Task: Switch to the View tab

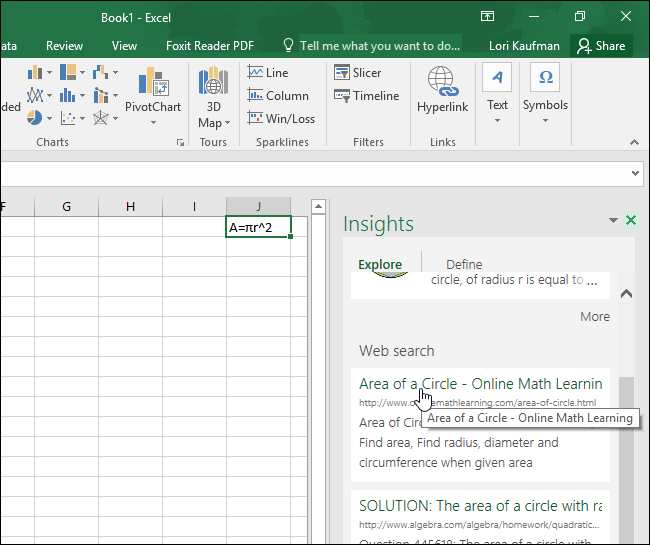Action: click(124, 46)
